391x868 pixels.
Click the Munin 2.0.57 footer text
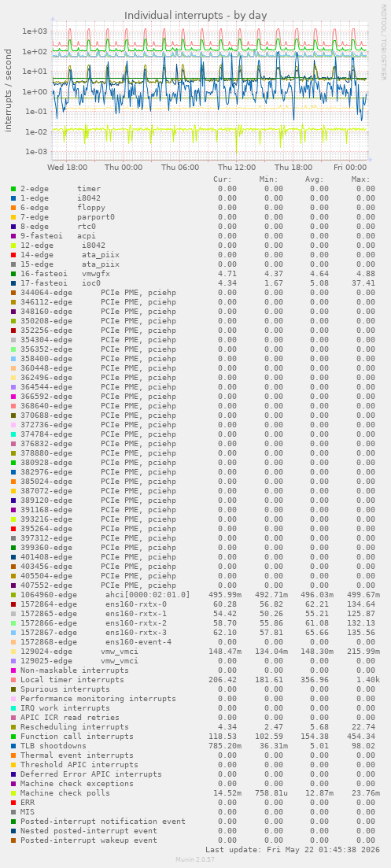195,859
